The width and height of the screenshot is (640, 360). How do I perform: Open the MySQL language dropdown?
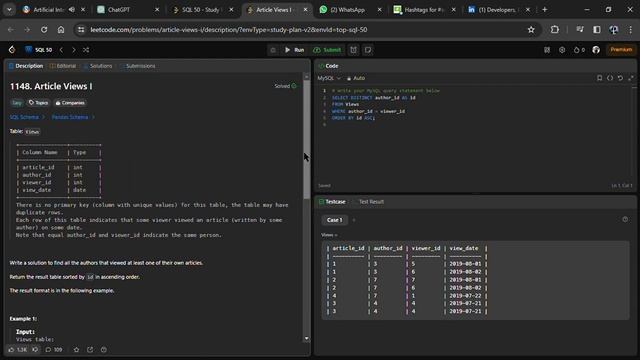[329, 78]
